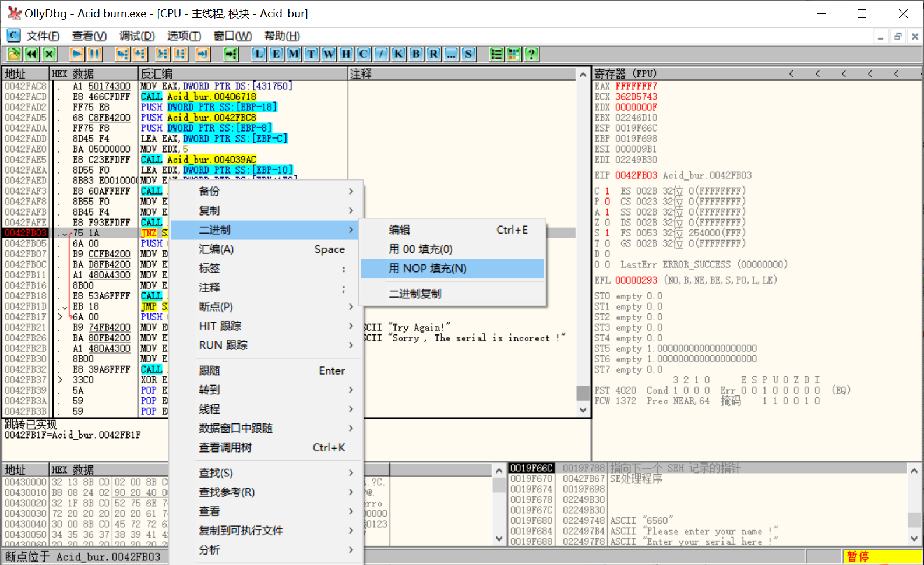Click the Go to address green icon
This screenshot has width=924, height=565.
[x=231, y=54]
